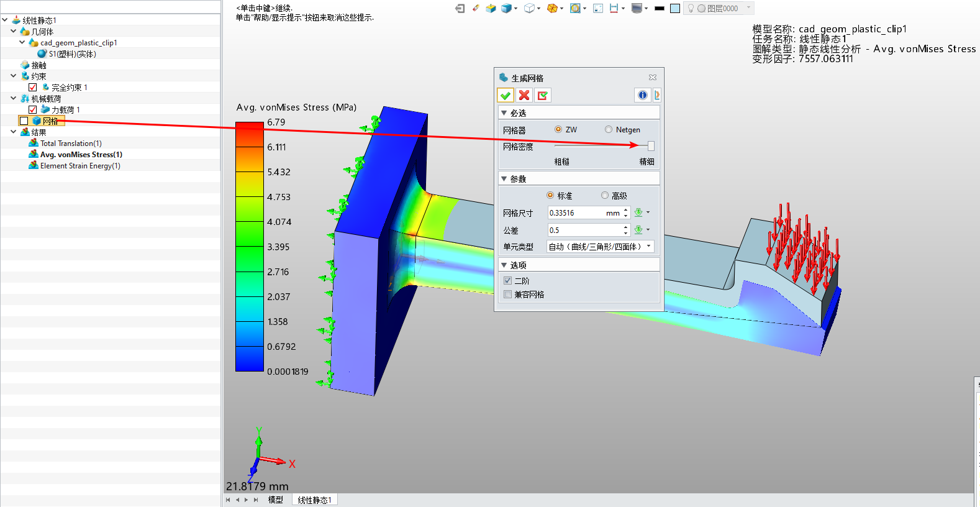Switch to the 模型 tab

pyautogui.click(x=275, y=500)
